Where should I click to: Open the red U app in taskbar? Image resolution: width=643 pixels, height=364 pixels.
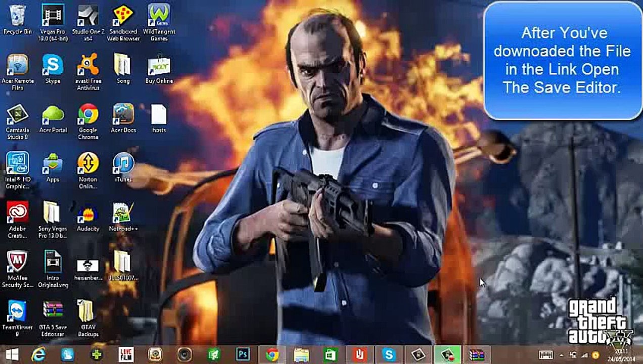point(359,355)
